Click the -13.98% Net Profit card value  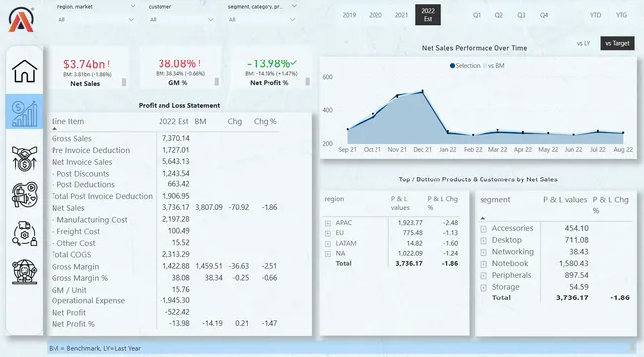(268, 63)
